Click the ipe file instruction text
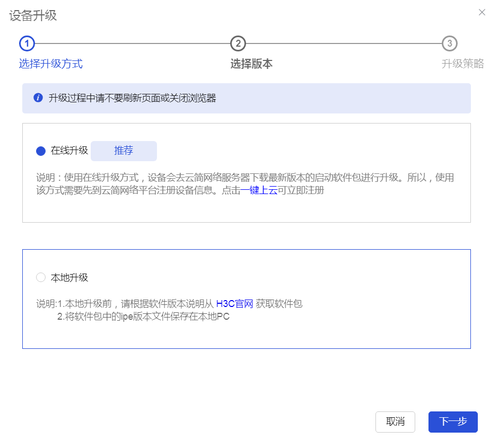This screenshot has height=448, width=490. pos(143,318)
